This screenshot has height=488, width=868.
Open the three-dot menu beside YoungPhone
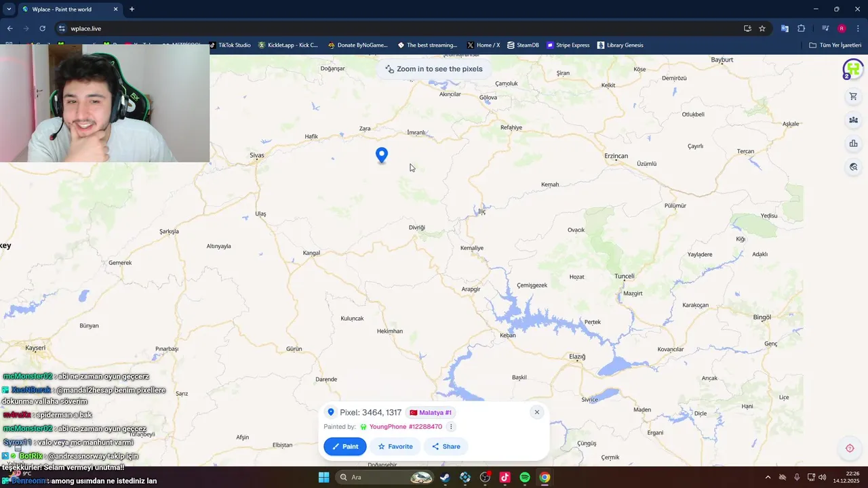[x=451, y=427]
